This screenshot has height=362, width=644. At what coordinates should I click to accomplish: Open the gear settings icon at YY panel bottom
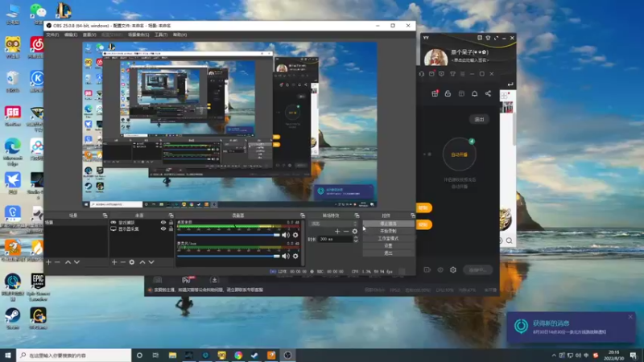[453, 269]
